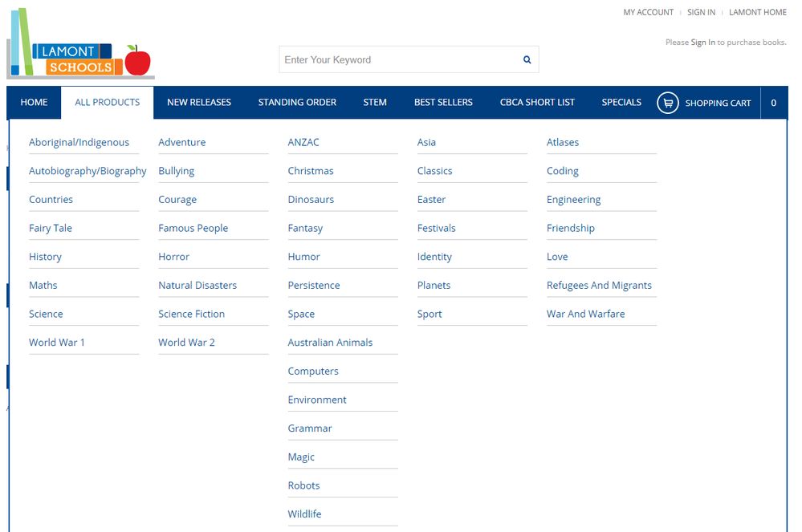The image size is (802, 532).
Task: Select Refugees And Migrants category
Action: point(599,286)
